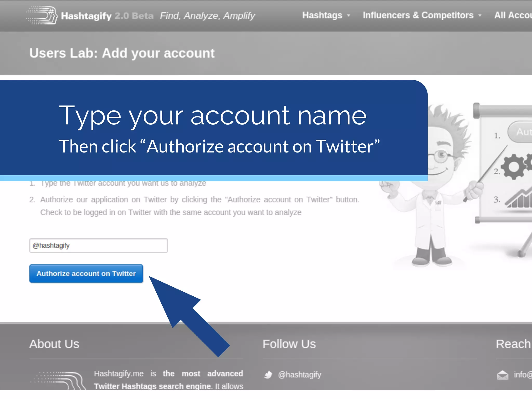Open @hashtagify Twitter link under Follow Us
This screenshot has width=532, height=399.
(x=300, y=375)
